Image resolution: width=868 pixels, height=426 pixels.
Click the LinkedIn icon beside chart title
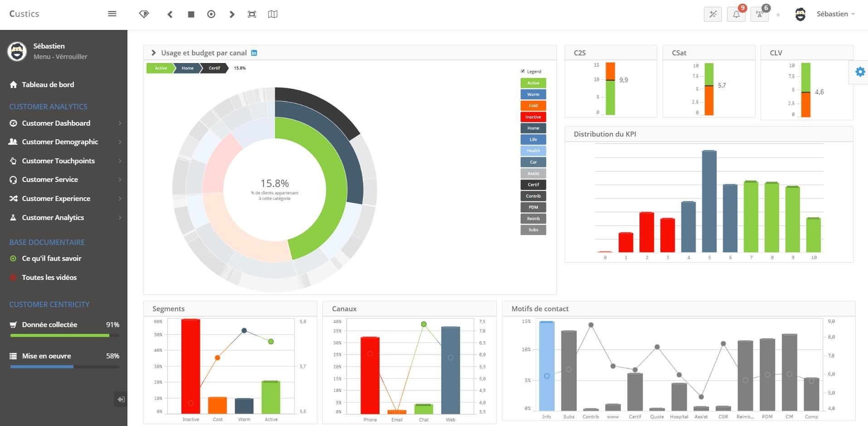tap(254, 53)
